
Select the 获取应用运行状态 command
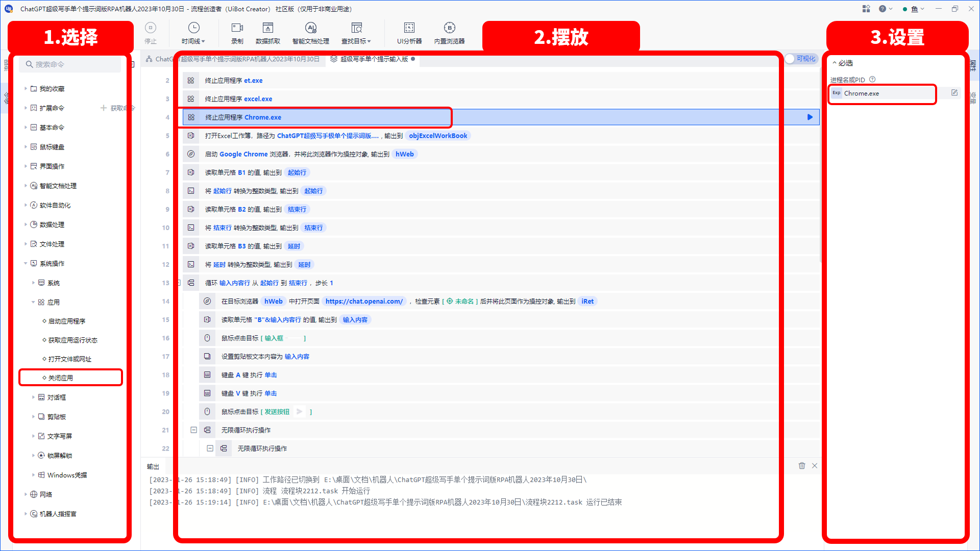[72, 340]
